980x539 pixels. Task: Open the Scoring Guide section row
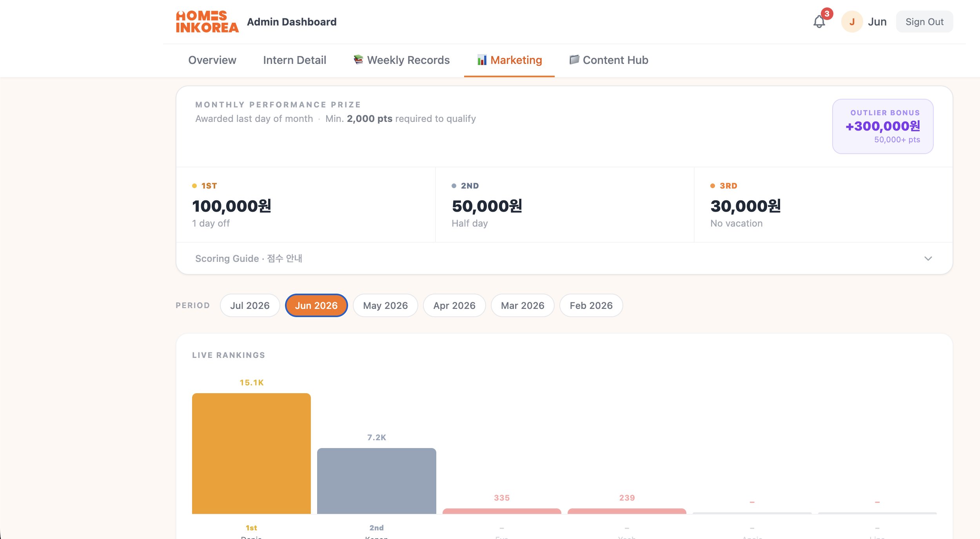coord(564,258)
